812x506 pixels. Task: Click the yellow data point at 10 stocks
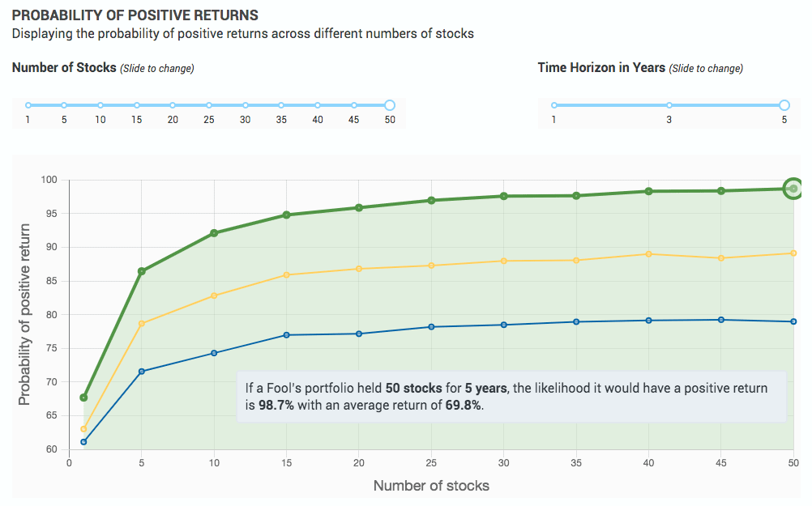213,296
